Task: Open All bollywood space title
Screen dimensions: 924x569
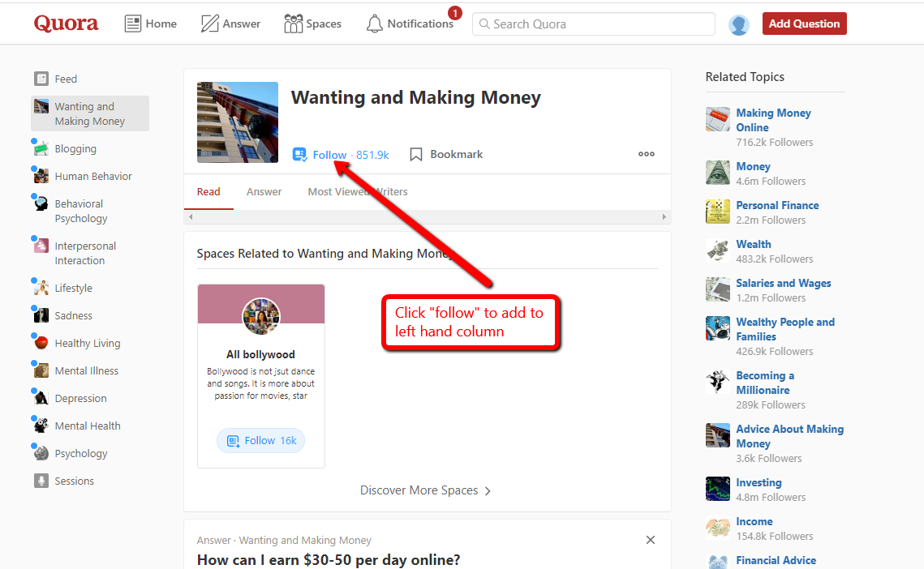Action: pyautogui.click(x=260, y=354)
